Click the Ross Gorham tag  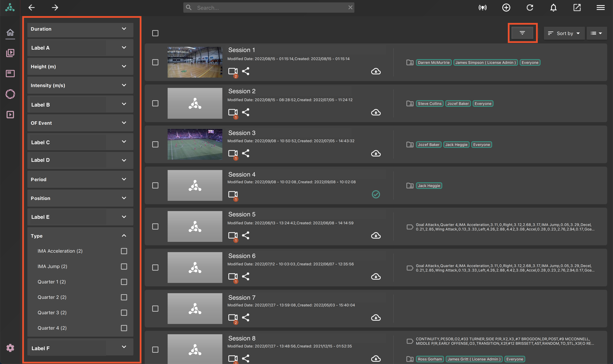coord(430,359)
